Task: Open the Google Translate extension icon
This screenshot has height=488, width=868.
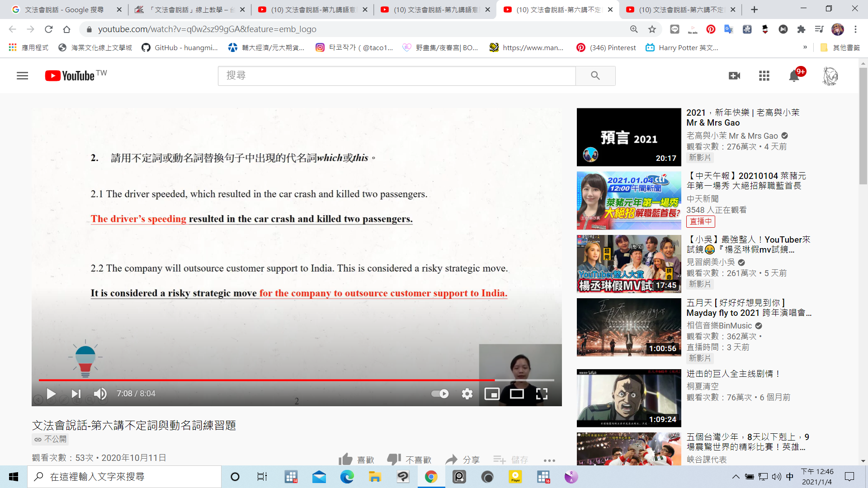Action: pos(728,29)
